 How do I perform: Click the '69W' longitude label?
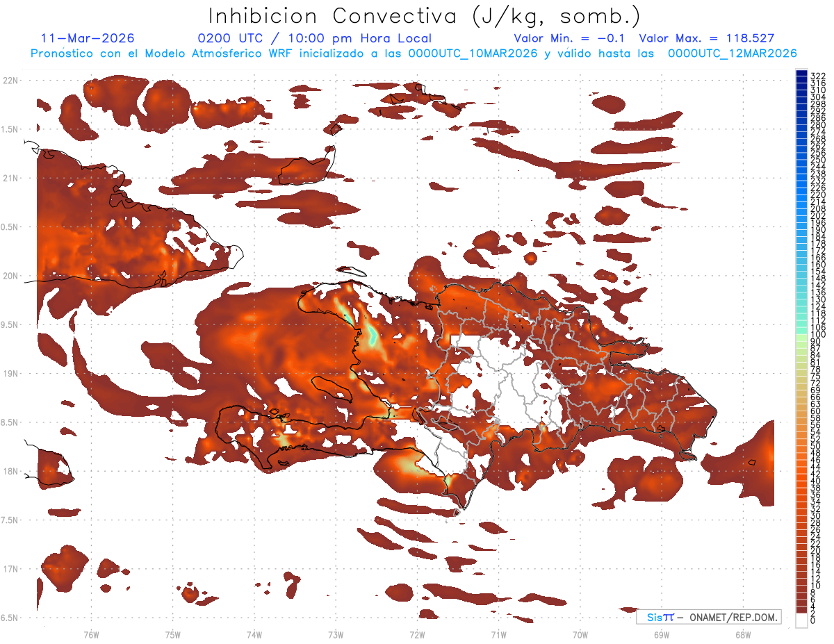click(661, 634)
